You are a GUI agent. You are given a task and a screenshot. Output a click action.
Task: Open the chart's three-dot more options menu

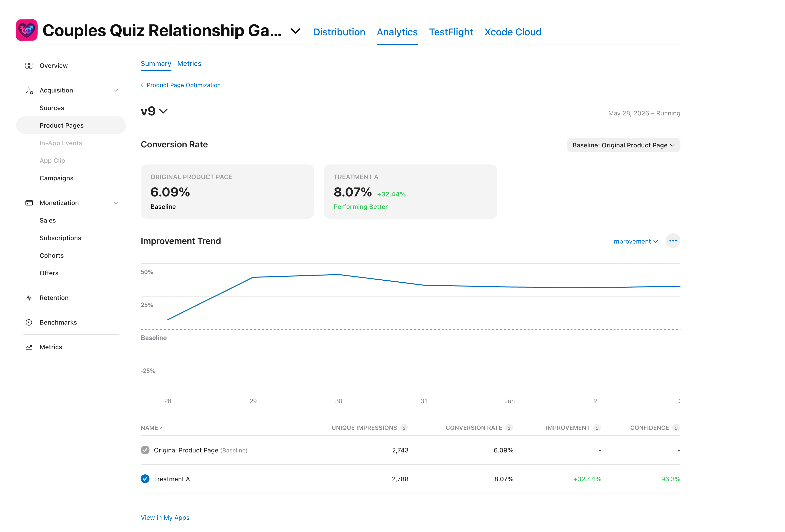point(673,241)
